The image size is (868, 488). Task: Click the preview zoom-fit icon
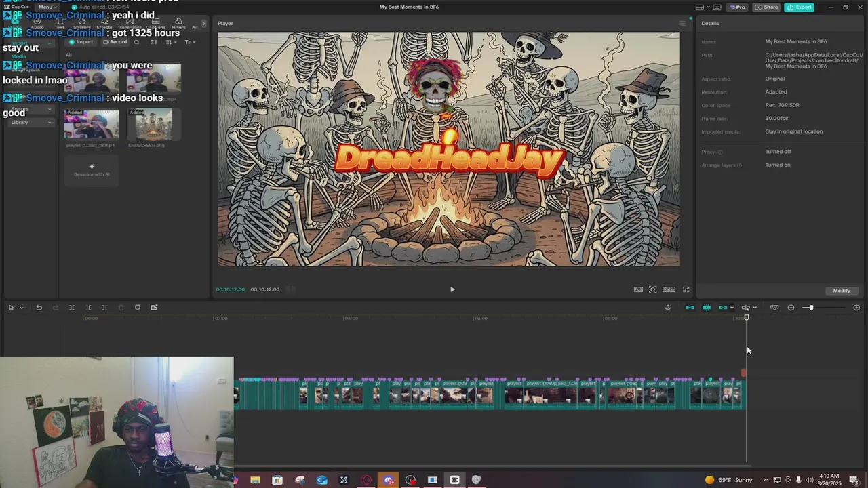click(652, 289)
